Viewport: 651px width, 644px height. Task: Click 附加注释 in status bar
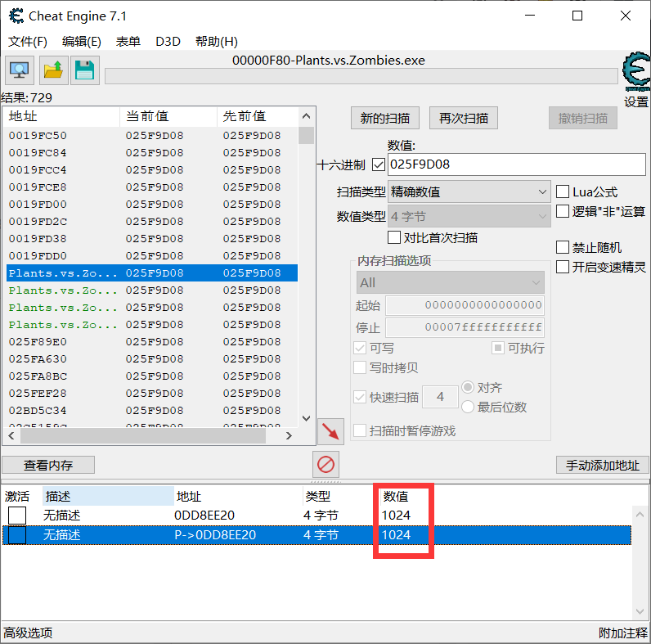pyautogui.click(x=622, y=633)
